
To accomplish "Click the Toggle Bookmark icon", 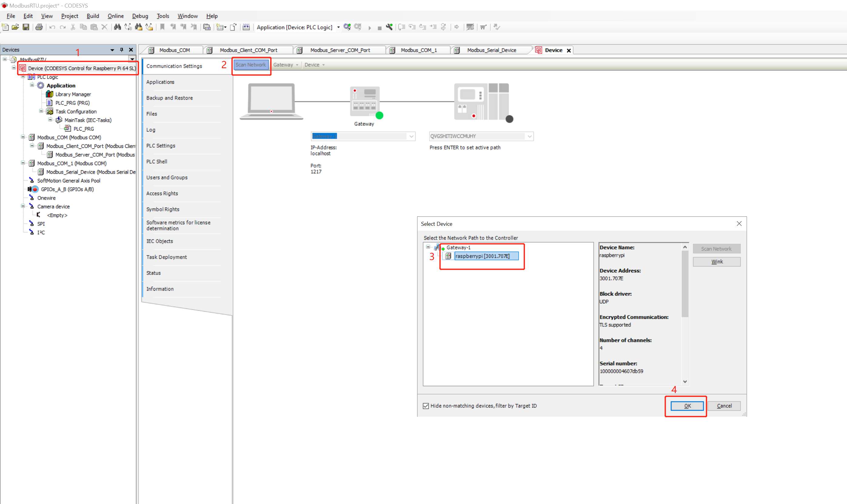I will click(x=162, y=27).
